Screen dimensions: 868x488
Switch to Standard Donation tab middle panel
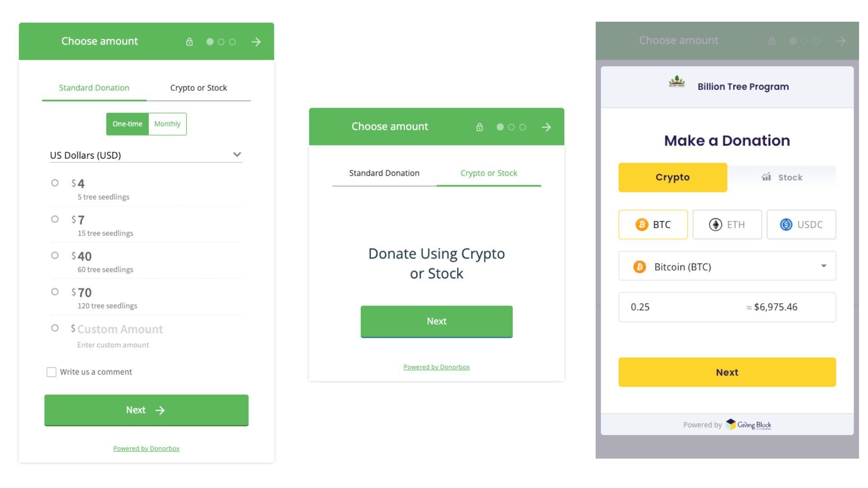click(384, 173)
